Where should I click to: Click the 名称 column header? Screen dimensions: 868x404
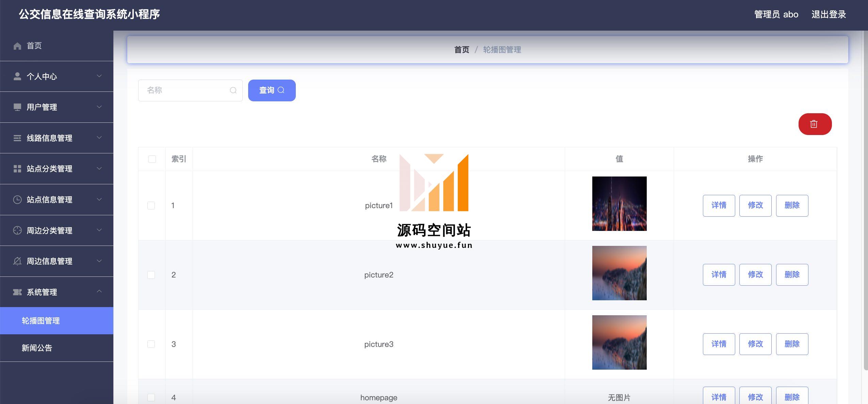pos(379,159)
